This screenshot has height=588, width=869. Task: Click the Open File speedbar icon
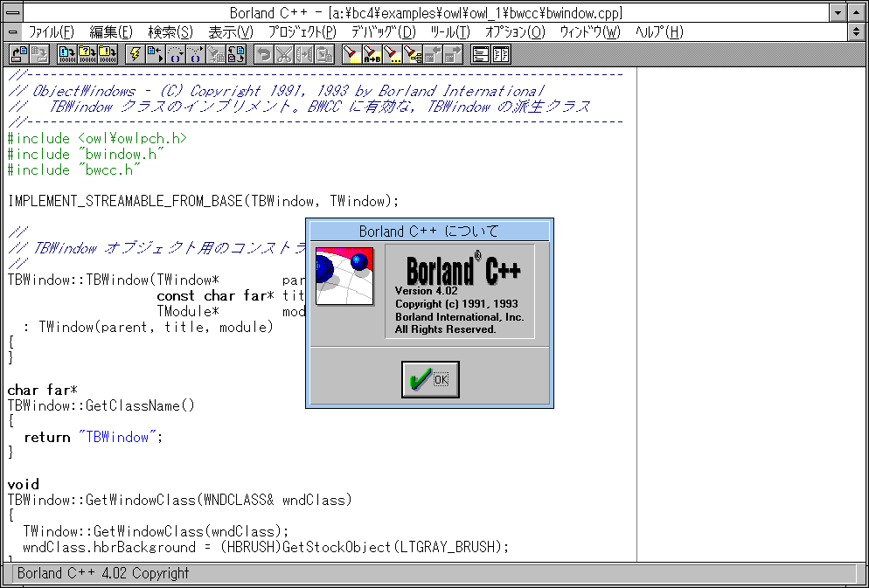click(x=19, y=53)
